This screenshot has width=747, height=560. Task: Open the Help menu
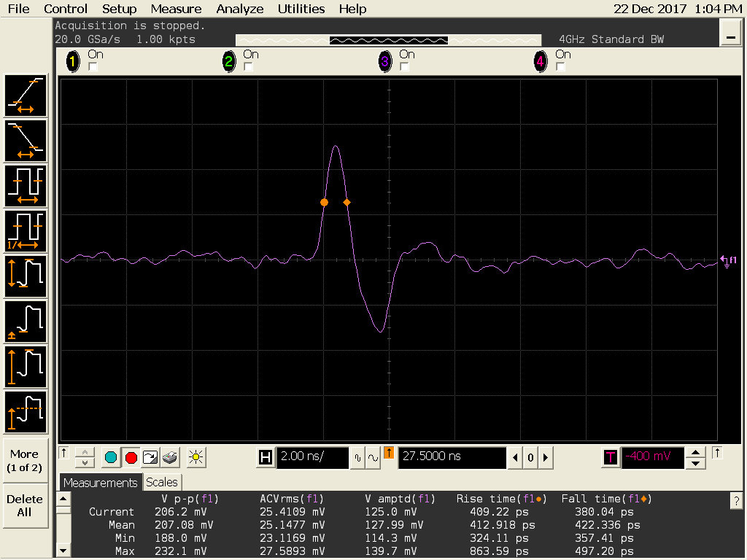[352, 9]
